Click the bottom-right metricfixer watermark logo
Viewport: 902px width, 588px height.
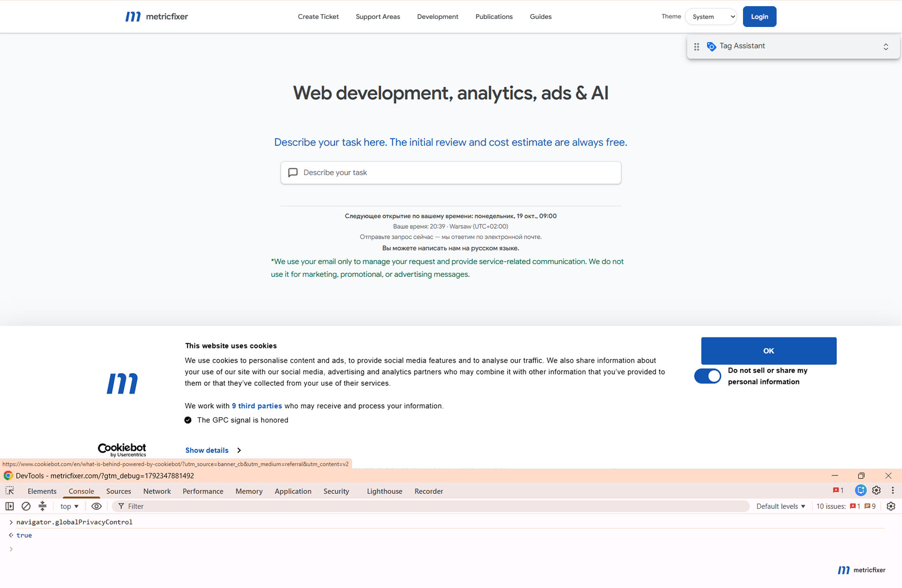point(861,570)
